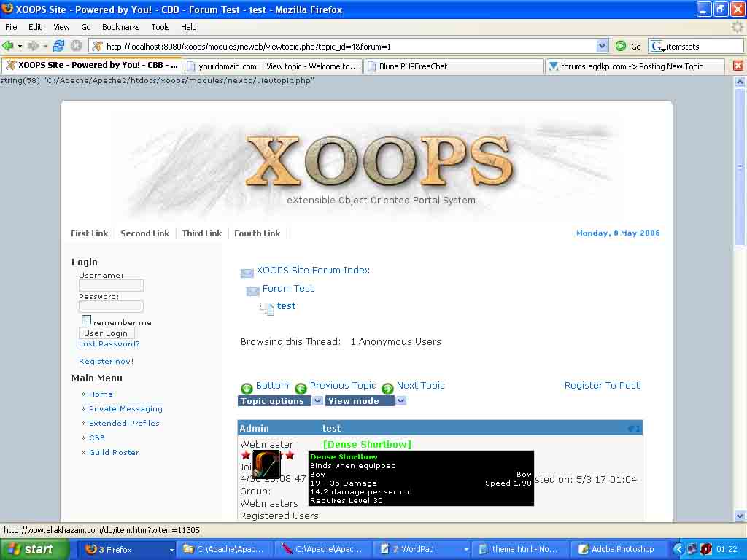
Task: Switch to the forums.eqdkp.com Posting New Topic tab
Action: (635, 66)
